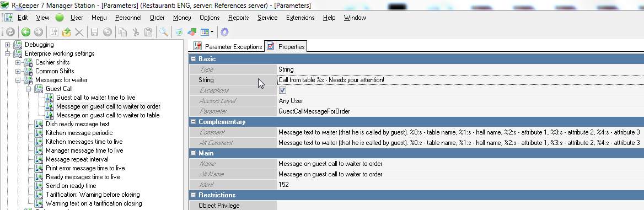
Task: Click the delete X toolbar icon
Action: [79, 32]
